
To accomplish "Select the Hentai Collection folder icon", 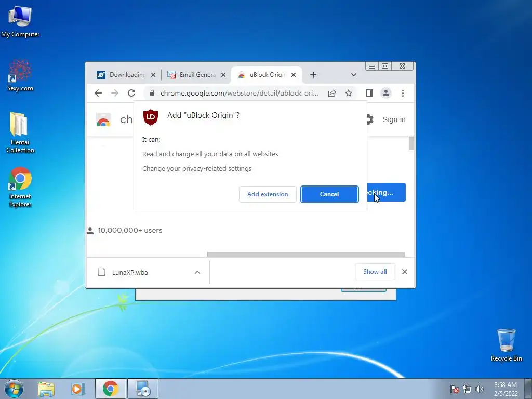I will click(x=20, y=132).
